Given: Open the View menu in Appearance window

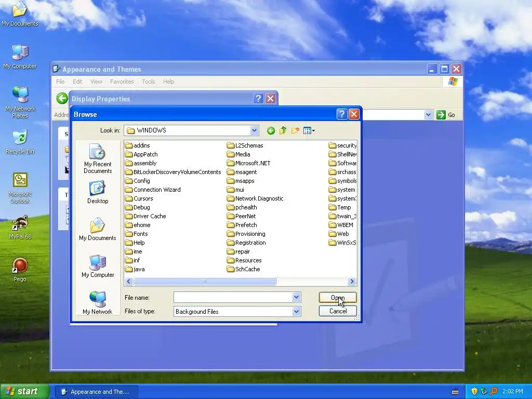Looking at the screenshot, I should tap(96, 82).
